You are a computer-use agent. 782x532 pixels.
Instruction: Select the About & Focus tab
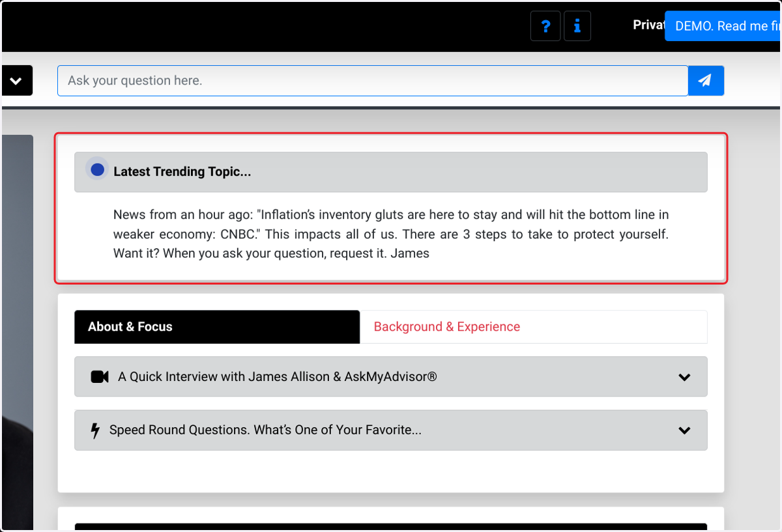coord(217,327)
